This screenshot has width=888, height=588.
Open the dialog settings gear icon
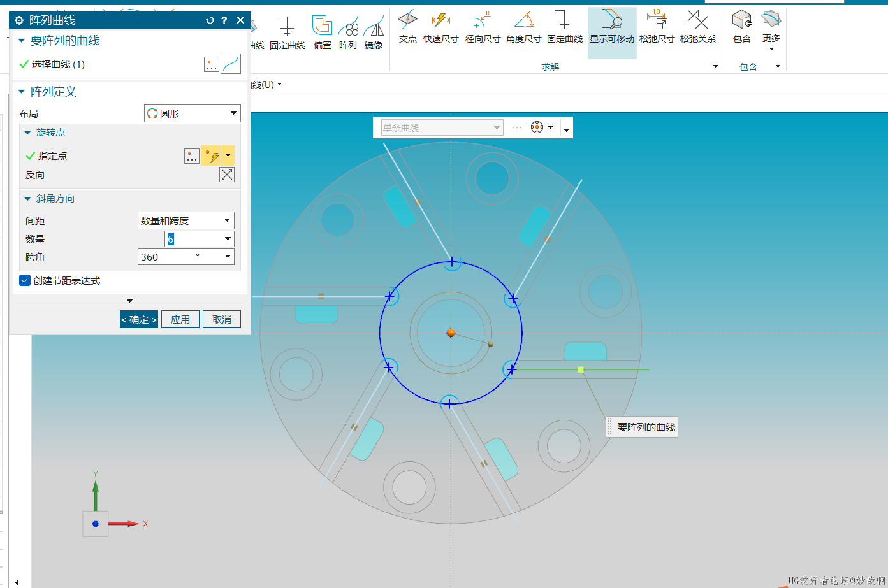tap(19, 20)
